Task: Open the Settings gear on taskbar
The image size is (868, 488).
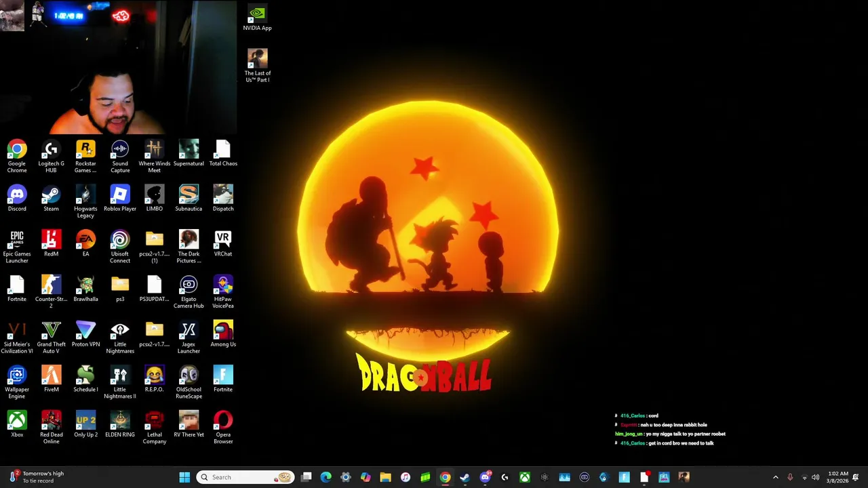Action: pos(346,477)
